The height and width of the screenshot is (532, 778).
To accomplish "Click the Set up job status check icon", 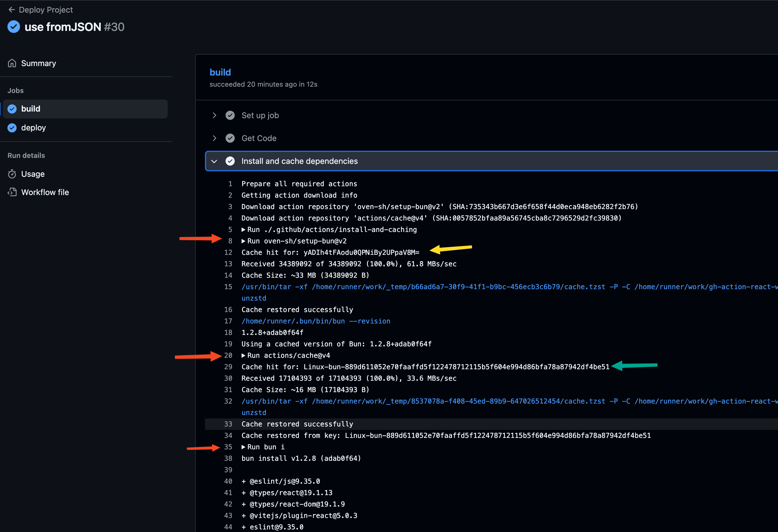I will pyautogui.click(x=230, y=116).
